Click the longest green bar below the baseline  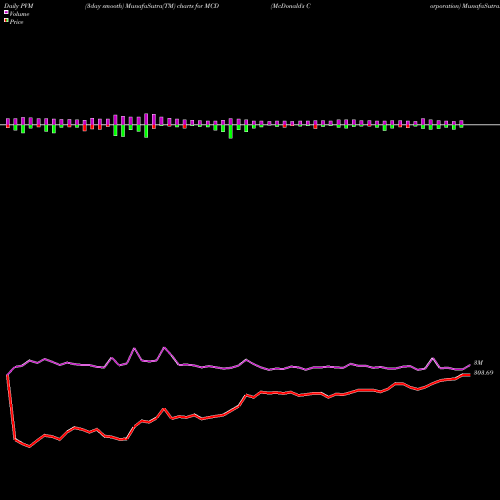231,132
